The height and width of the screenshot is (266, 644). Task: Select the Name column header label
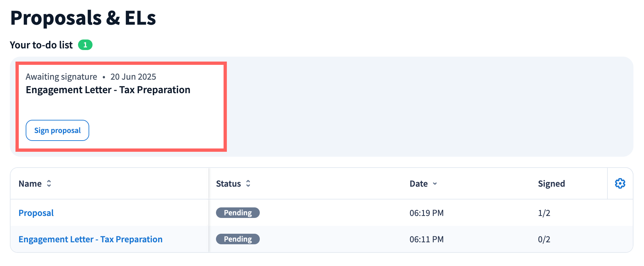click(30, 184)
